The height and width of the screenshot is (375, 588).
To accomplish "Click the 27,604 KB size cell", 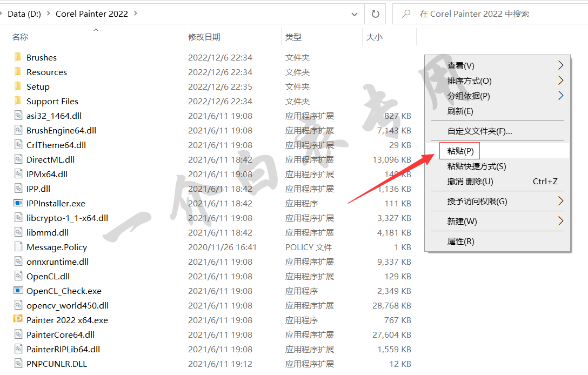I will click(392, 335).
